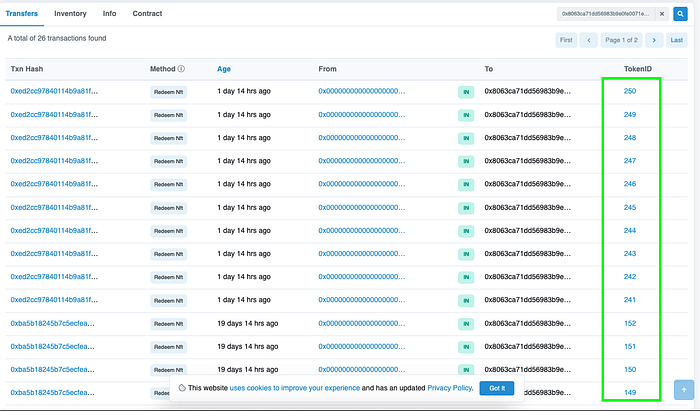Open txn hash in TokenID 247 row

(x=54, y=161)
